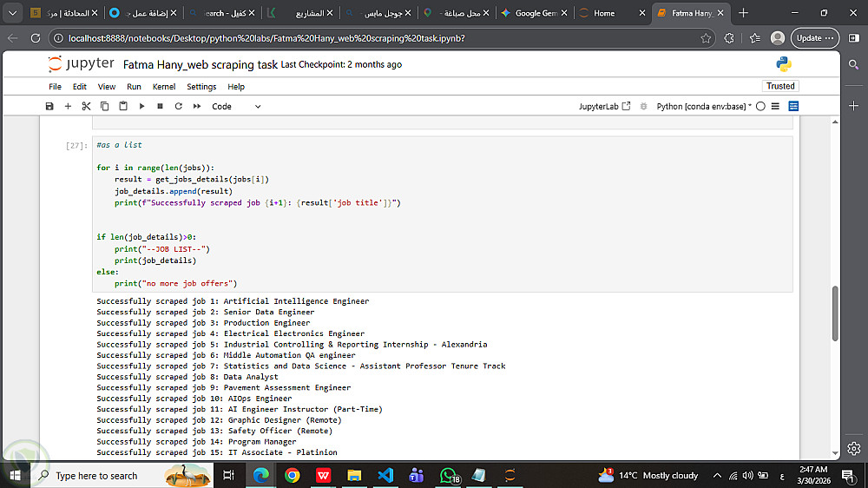This screenshot has height=488, width=868.
Task: Restart the kernel
Action: (178, 106)
